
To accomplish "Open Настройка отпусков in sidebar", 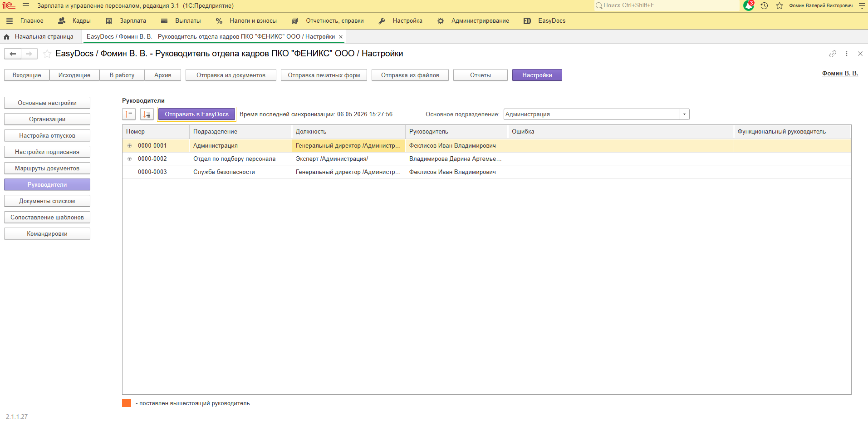I will pyautogui.click(x=47, y=136).
